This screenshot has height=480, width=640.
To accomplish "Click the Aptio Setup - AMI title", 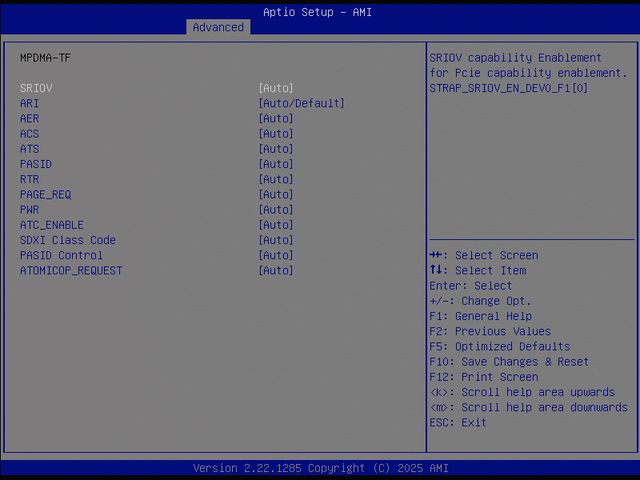I will (317, 12).
